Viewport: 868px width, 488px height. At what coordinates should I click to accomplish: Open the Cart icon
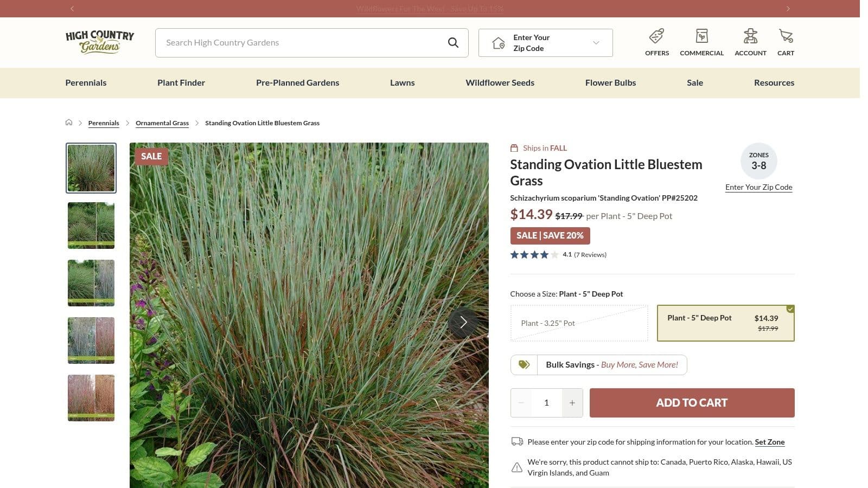(786, 36)
